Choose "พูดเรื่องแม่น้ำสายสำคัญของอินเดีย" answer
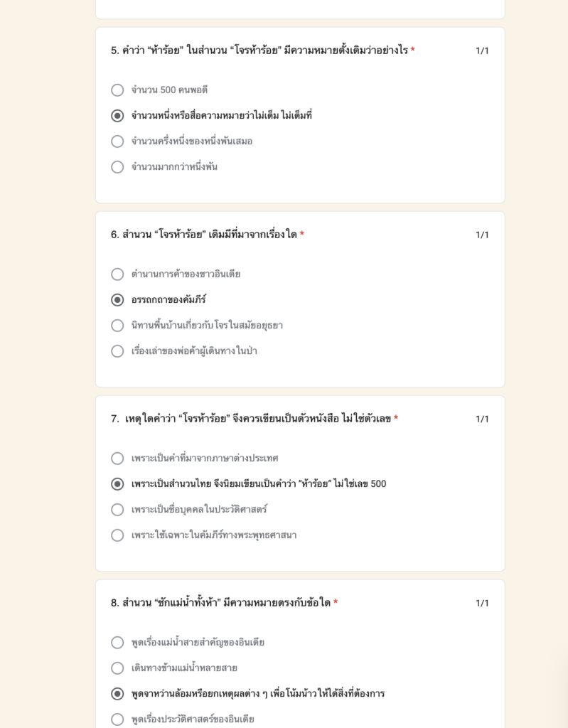The width and height of the screenshot is (568, 728). (117, 643)
